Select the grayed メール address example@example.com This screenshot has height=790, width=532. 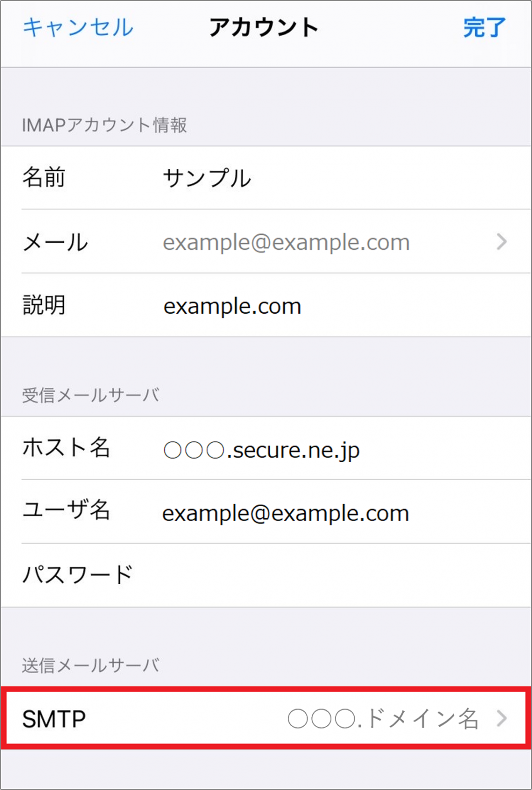(x=286, y=242)
